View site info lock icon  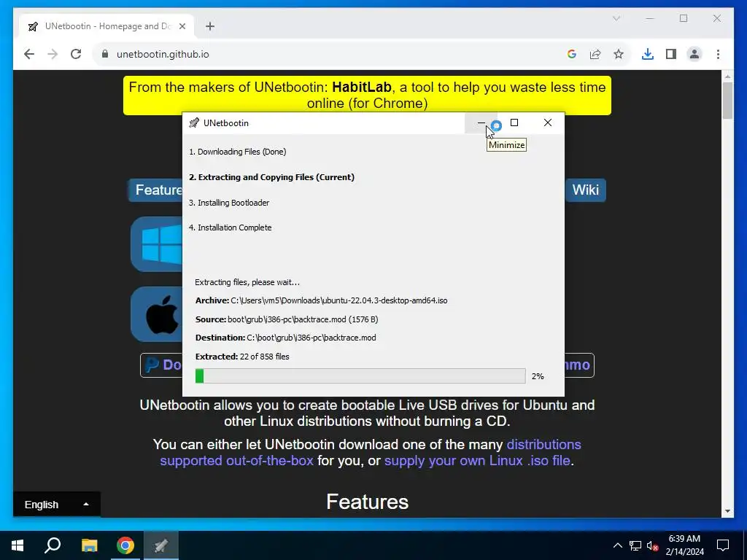pos(105,54)
